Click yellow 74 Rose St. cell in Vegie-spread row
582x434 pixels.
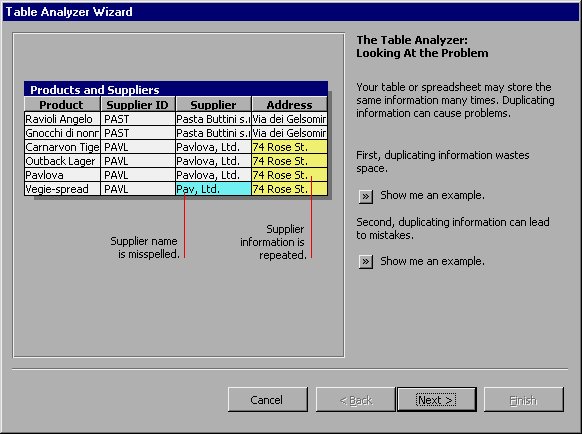[290, 189]
